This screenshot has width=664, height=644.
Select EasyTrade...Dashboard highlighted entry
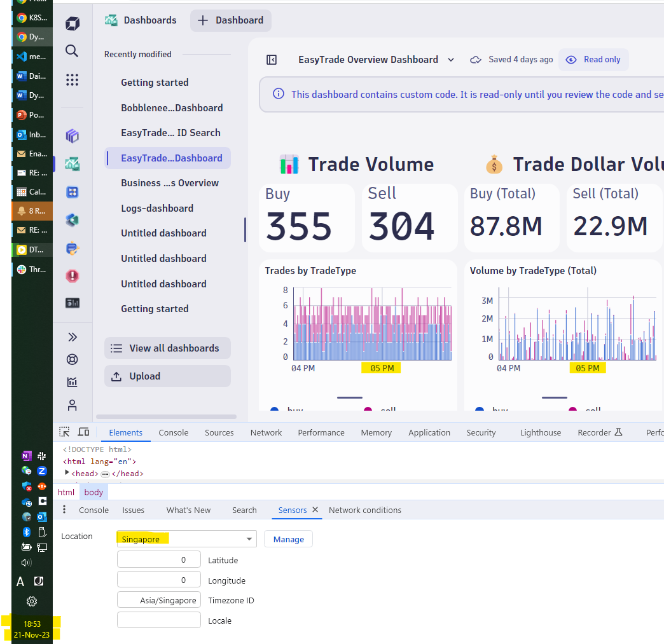point(168,158)
